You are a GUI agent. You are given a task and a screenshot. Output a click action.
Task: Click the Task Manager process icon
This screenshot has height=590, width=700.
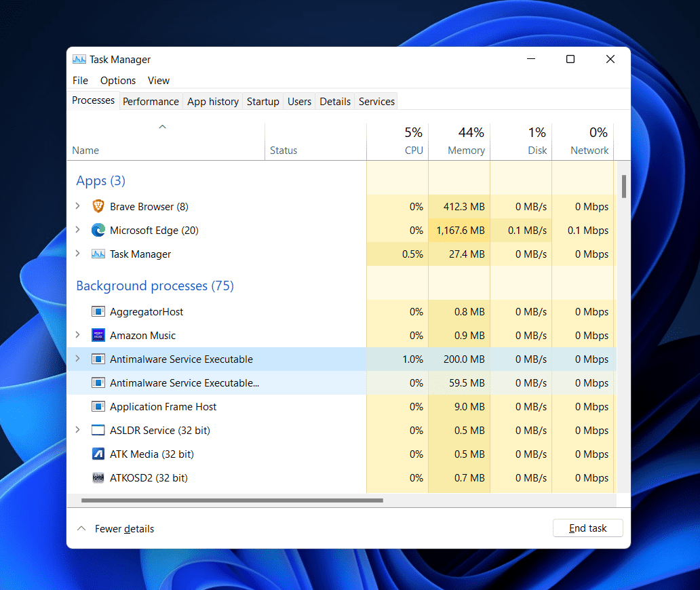98,254
